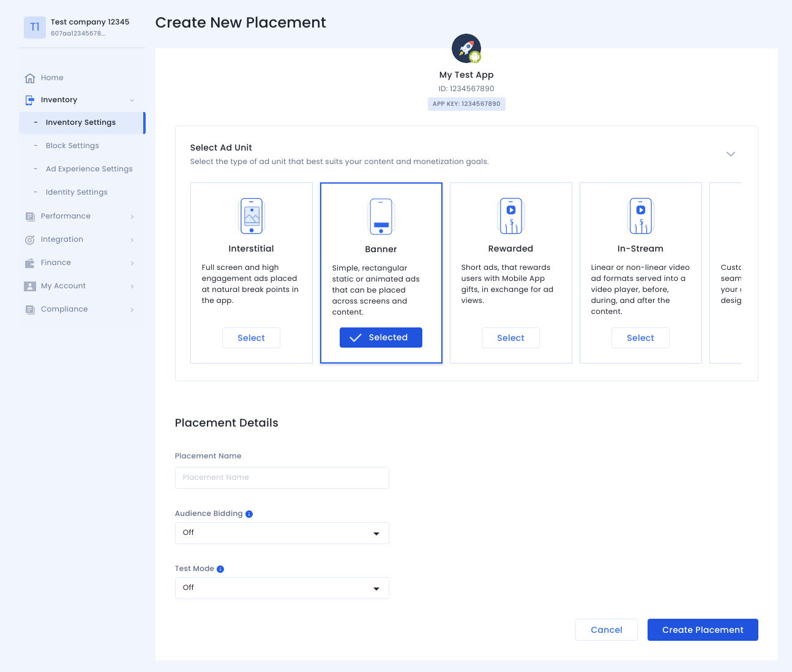Go to Ad Experience Settings
This screenshot has height=672, width=792.
[89, 169]
